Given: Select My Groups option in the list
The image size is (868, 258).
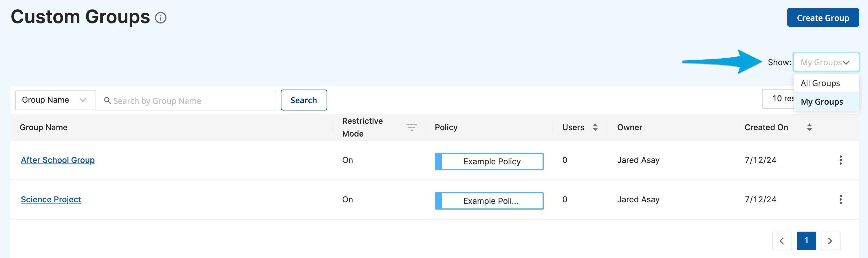Looking at the screenshot, I should pos(826,101).
